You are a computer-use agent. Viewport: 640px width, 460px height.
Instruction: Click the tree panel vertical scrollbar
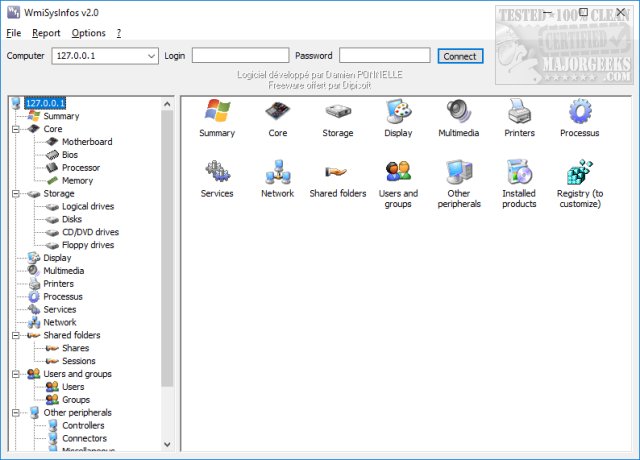168,250
